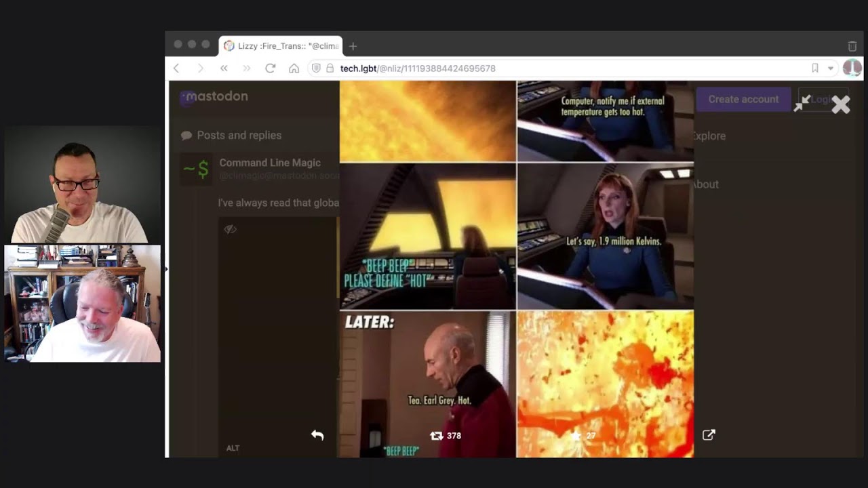Open the post via external link icon
Viewport: 868px width, 488px height.
pyautogui.click(x=709, y=435)
